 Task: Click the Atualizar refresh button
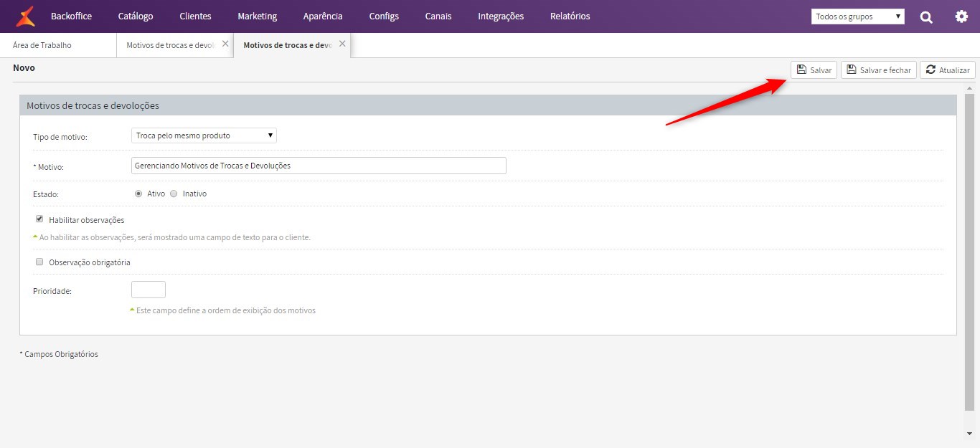(x=948, y=70)
